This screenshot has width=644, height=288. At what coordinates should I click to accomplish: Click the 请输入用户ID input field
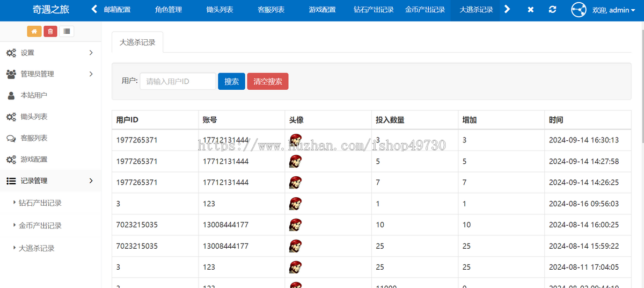click(178, 82)
